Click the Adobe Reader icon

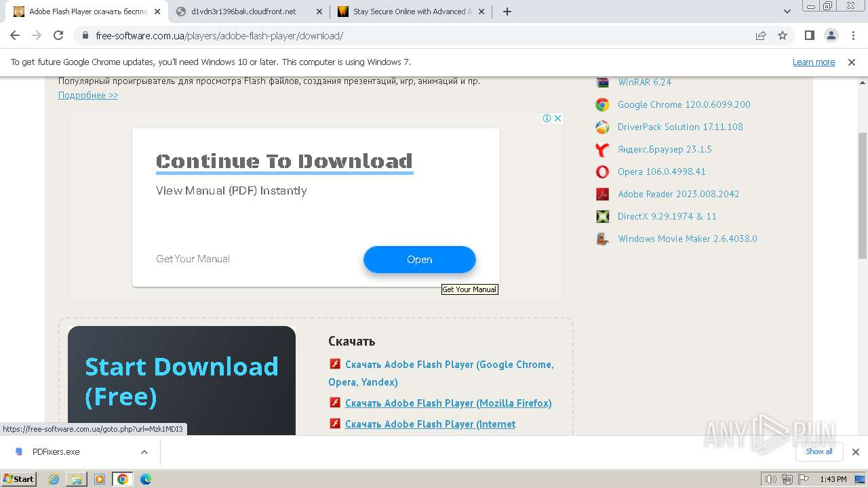[602, 194]
